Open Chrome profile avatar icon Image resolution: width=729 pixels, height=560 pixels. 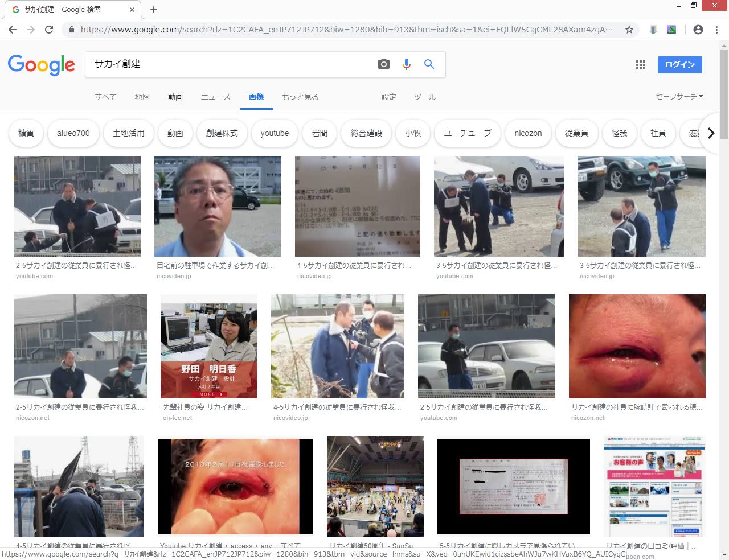(698, 30)
